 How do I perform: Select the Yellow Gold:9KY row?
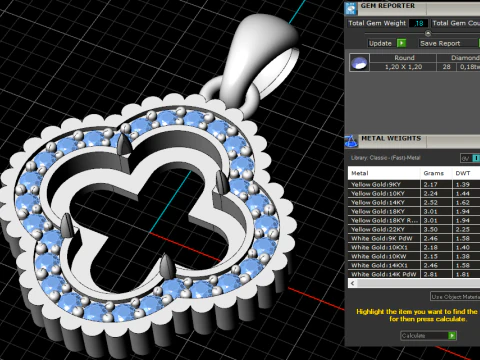(414, 184)
